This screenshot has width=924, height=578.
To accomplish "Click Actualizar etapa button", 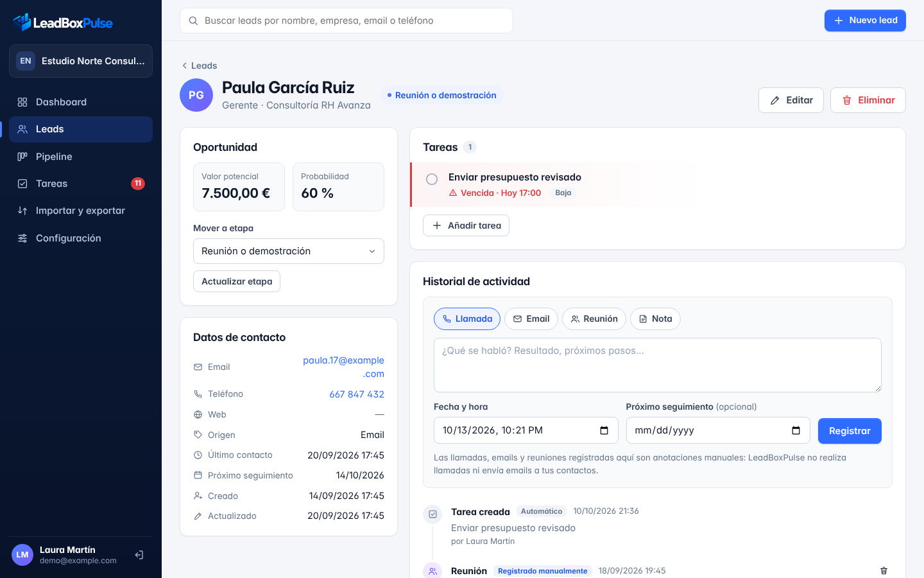I will coord(237,281).
